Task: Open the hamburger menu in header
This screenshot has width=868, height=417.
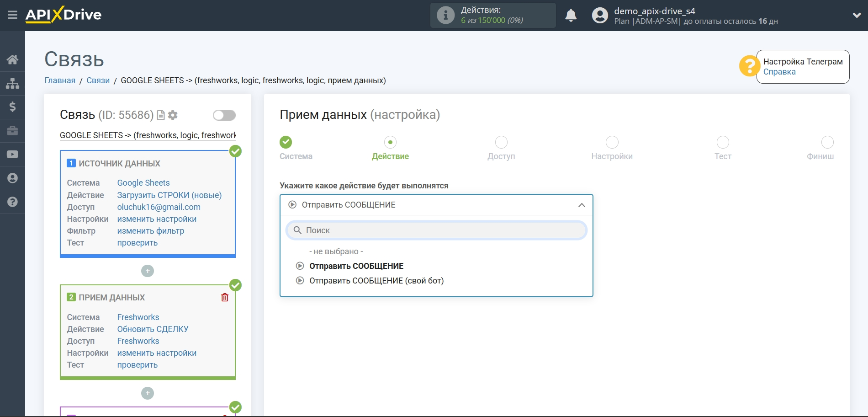Action: coord(12,15)
